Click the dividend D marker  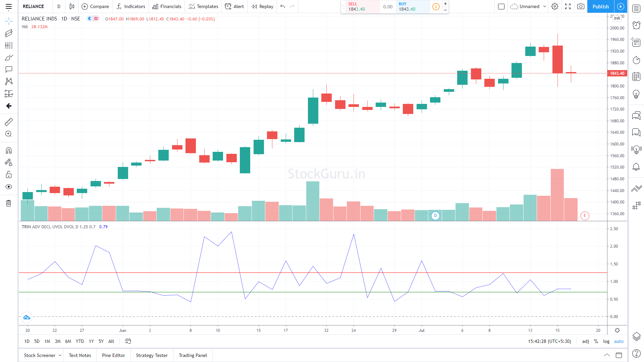click(435, 216)
